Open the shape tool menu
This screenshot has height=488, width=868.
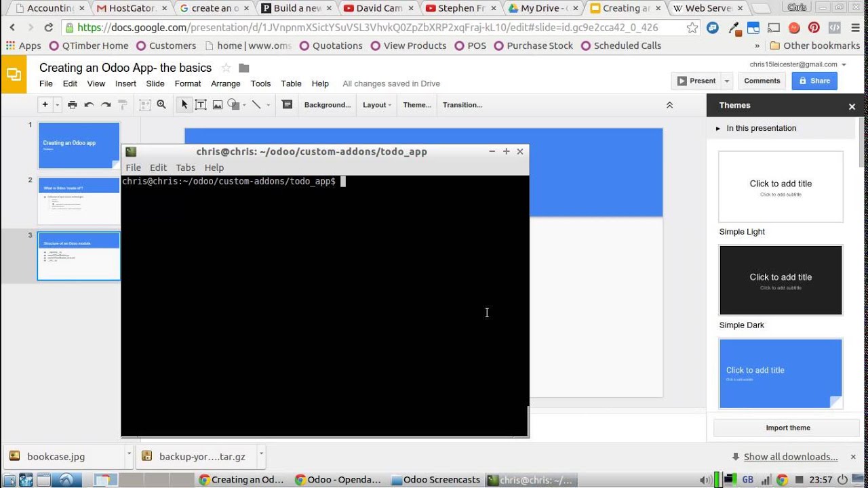(237, 105)
